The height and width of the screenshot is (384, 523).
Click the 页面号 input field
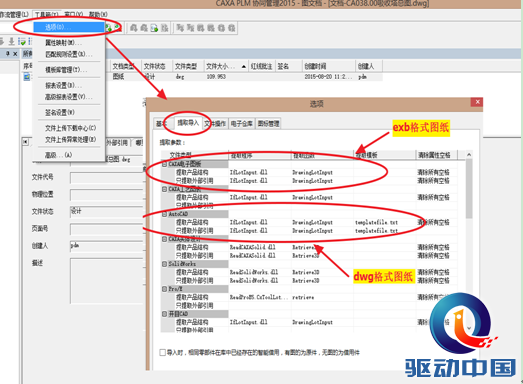click(x=106, y=229)
